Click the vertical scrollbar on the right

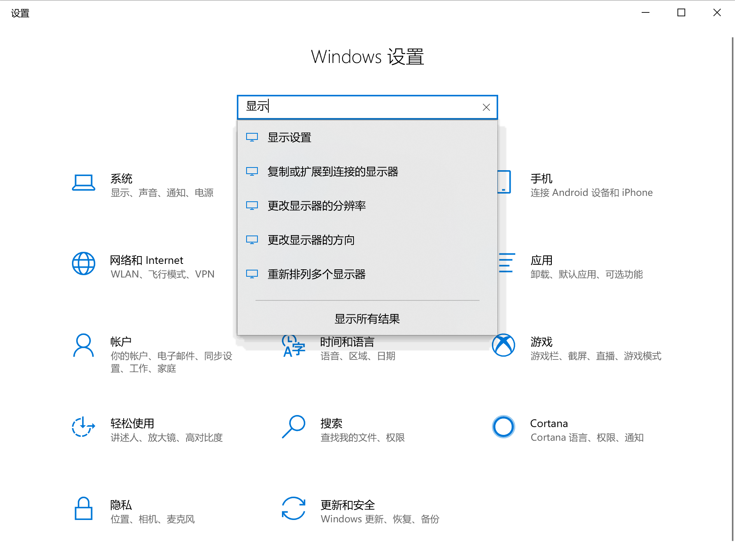[733, 288]
